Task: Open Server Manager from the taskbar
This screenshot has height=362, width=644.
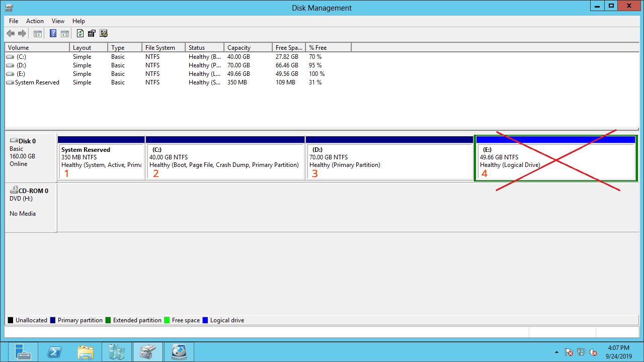Action: [x=23, y=352]
